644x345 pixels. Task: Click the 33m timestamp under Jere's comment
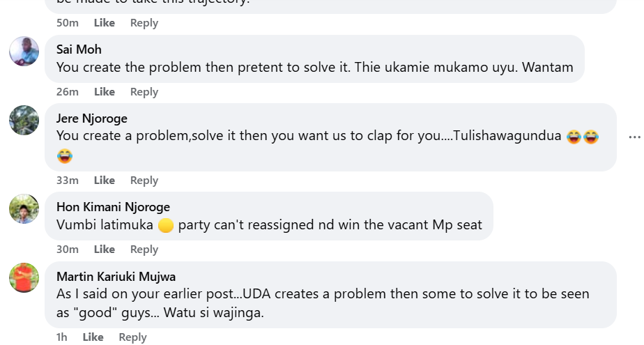coord(68,181)
